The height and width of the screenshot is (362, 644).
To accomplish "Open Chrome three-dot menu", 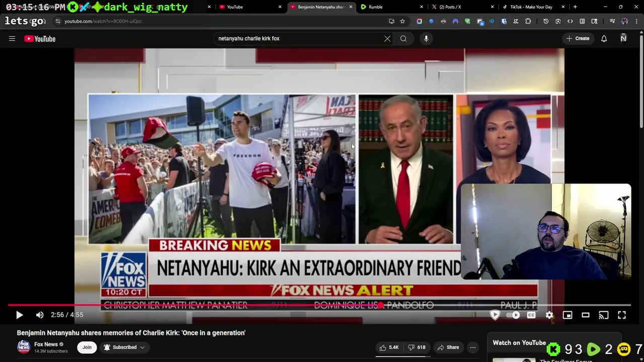I will [636, 21].
